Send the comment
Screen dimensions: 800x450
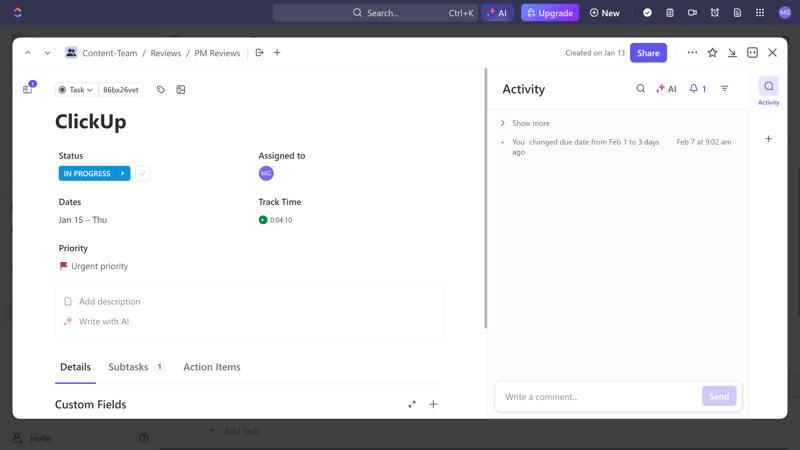[x=719, y=396]
